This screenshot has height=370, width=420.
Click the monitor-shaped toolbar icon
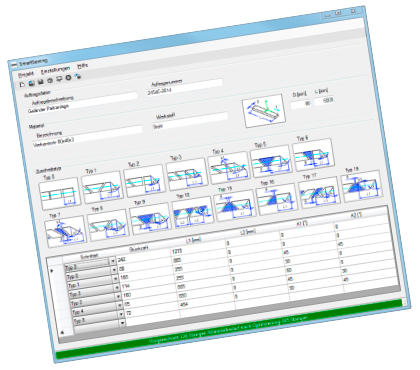click(59, 79)
